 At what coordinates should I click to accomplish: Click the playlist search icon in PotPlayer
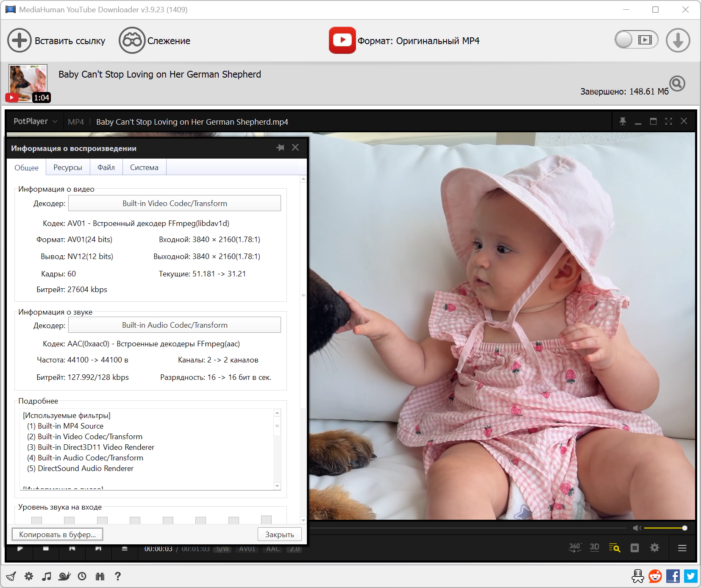pos(615,548)
